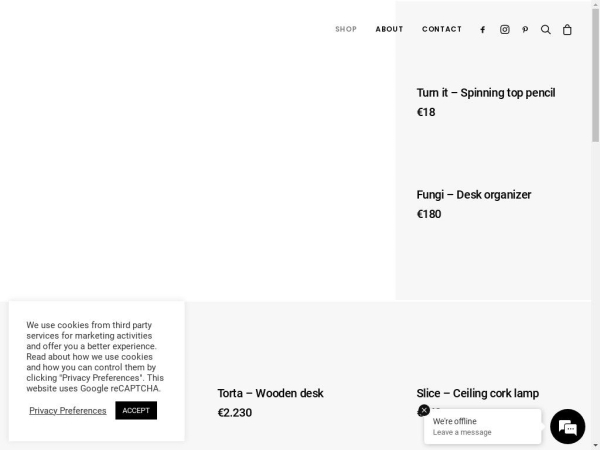Open the live chat bubble button
This screenshot has width=600, height=450.
pos(567,426)
